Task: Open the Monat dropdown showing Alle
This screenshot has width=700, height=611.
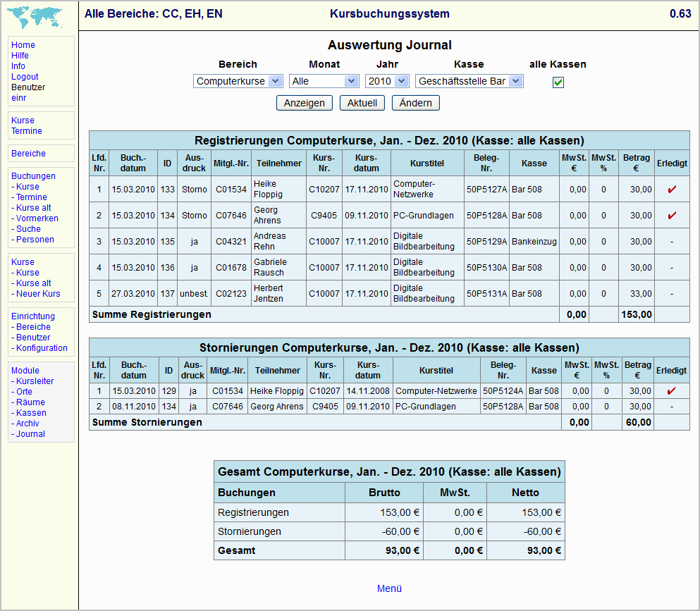Action: 324,81
